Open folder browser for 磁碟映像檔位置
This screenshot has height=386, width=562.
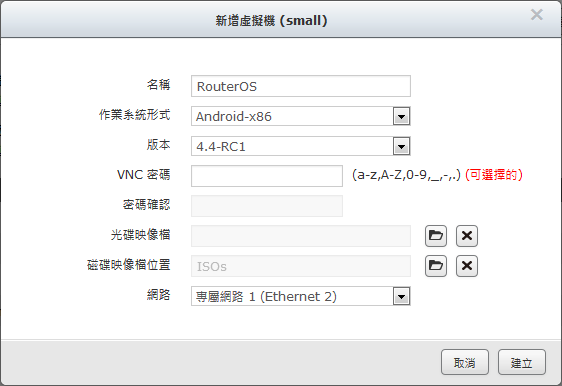(x=436, y=266)
